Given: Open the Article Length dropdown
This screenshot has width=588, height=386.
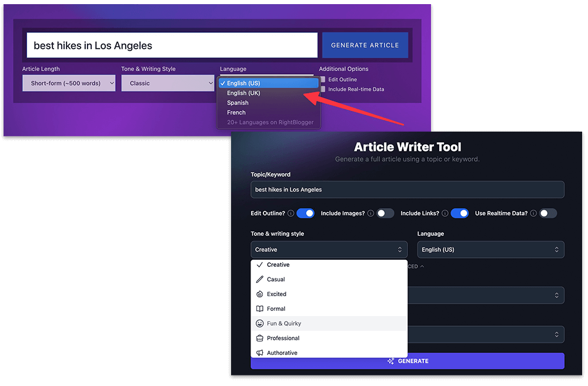Looking at the screenshot, I should [68, 83].
